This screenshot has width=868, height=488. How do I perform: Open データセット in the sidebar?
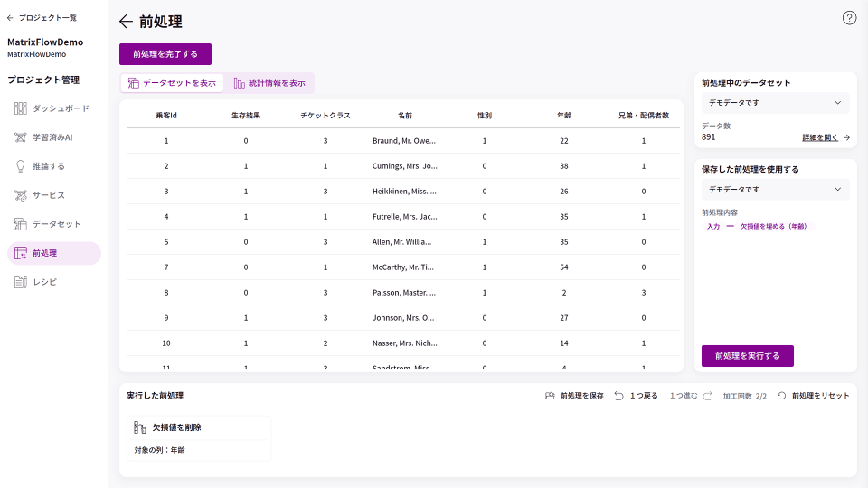(54, 224)
